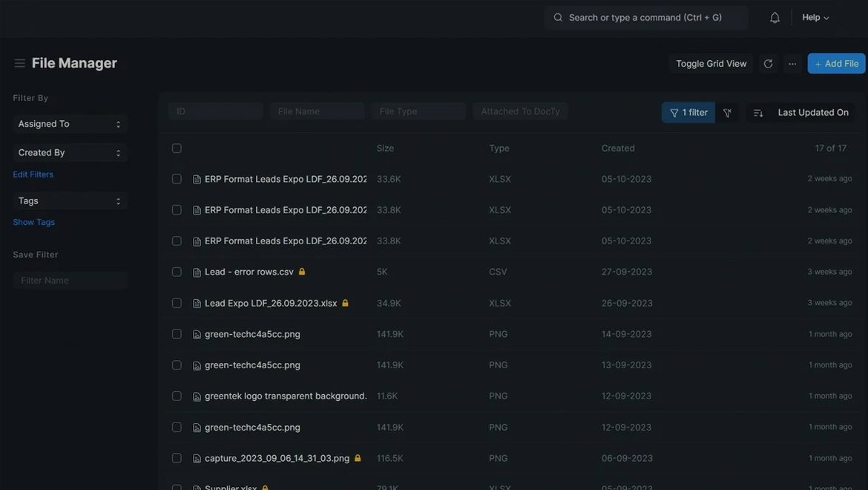Click file icon of greentek logo transparent background
868x490 pixels.
(x=197, y=396)
